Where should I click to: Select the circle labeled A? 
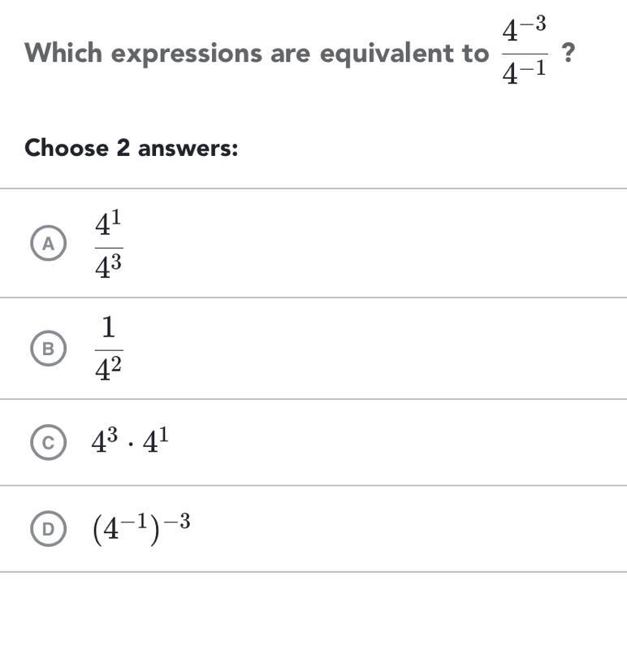(x=48, y=244)
